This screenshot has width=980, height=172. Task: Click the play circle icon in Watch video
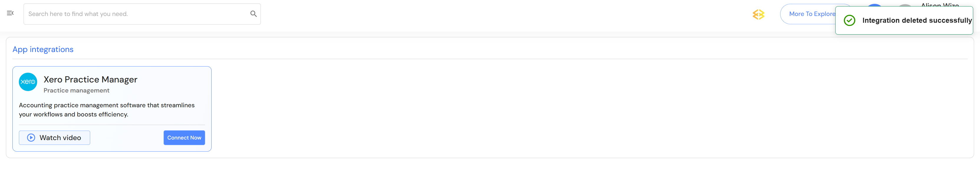[31, 138]
